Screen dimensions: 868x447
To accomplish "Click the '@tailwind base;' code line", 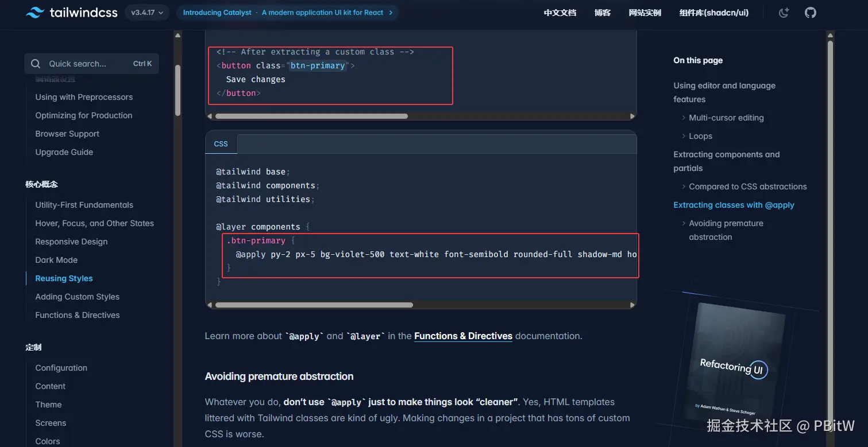I will point(253,172).
